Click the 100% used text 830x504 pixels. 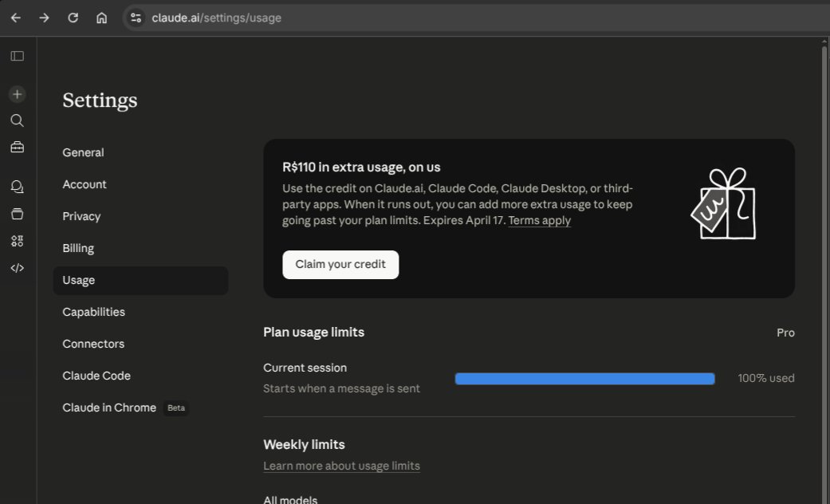tap(766, 378)
